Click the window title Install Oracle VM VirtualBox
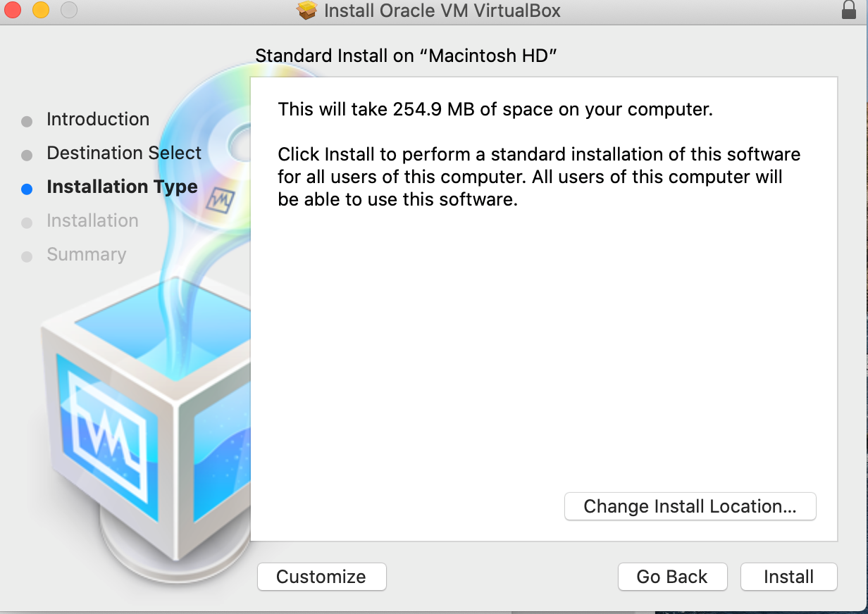The image size is (868, 614). point(442,11)
